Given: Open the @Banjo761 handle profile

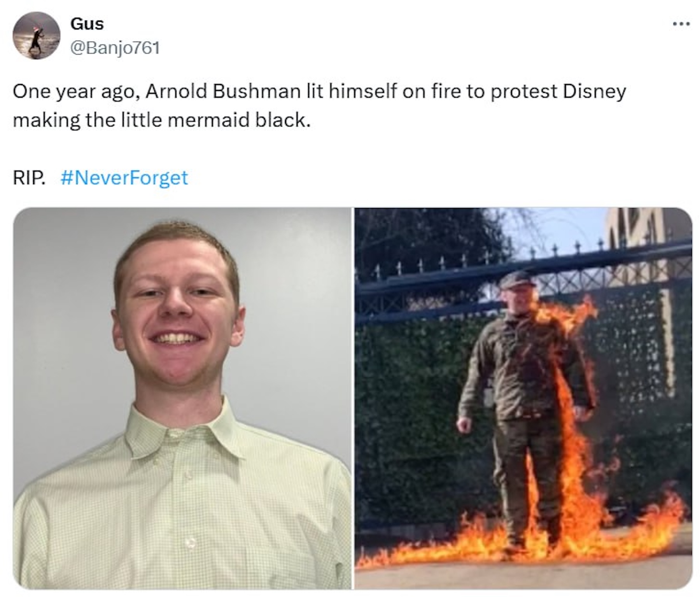Looking at the screenshot, I should (x=115, y=48).
